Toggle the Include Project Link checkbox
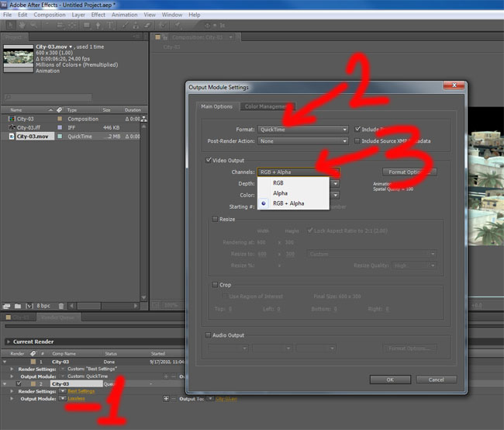The width and height of the screenshot is (504, 430). tap(357, 129)
